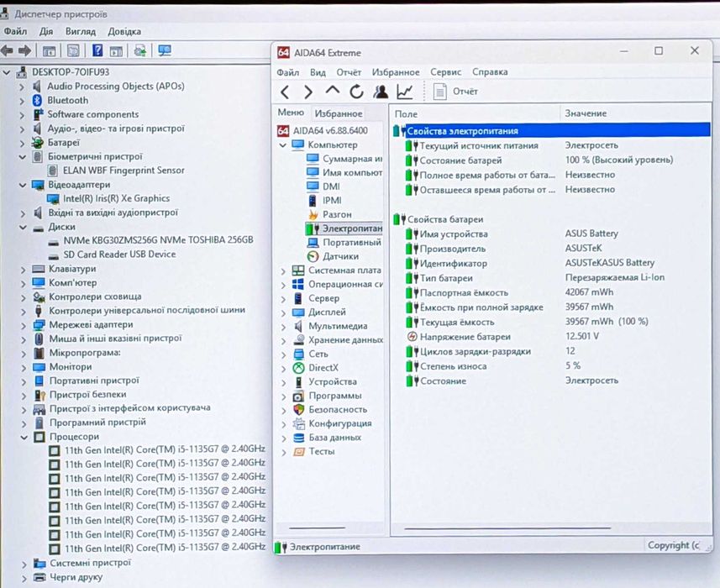This screenshot has height=588, width=720.
Task: Click the help question-mark icon in Device Manager toolbar
Action: tap(97, 50)
